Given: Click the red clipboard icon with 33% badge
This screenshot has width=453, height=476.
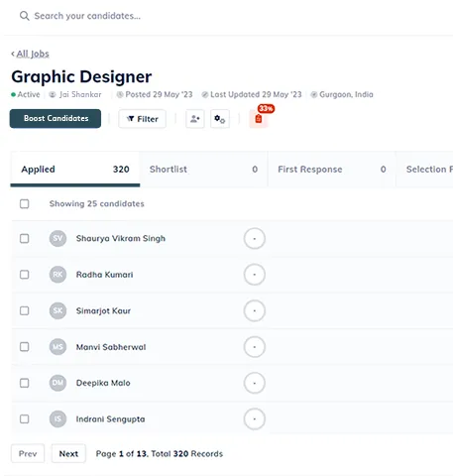Looking at the screenshot, I should point(259,118).
